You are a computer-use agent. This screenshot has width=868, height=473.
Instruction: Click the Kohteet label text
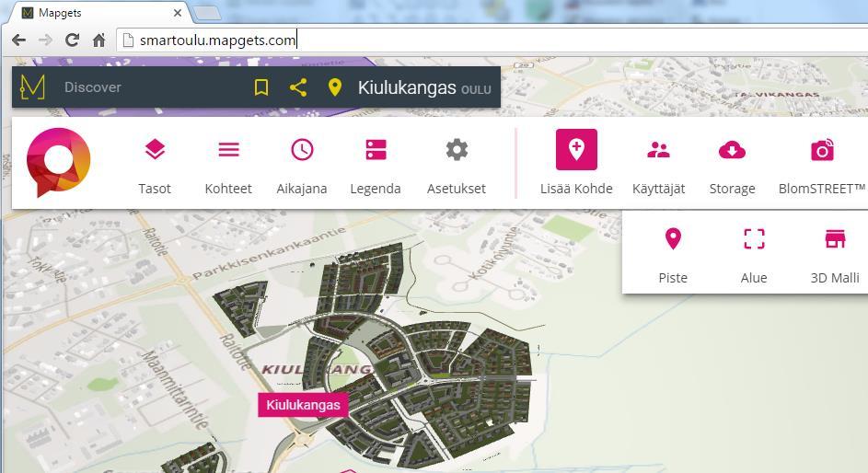(228, 189)
